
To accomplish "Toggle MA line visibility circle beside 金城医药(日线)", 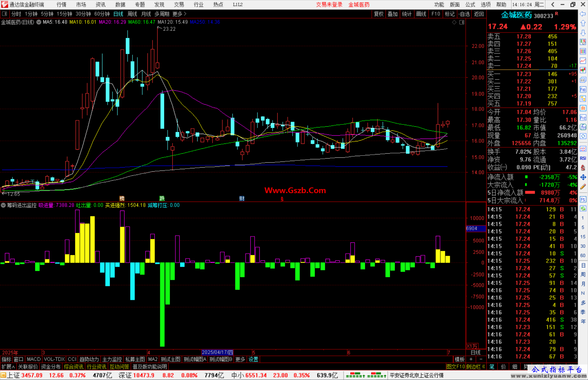I will [39, 22].
